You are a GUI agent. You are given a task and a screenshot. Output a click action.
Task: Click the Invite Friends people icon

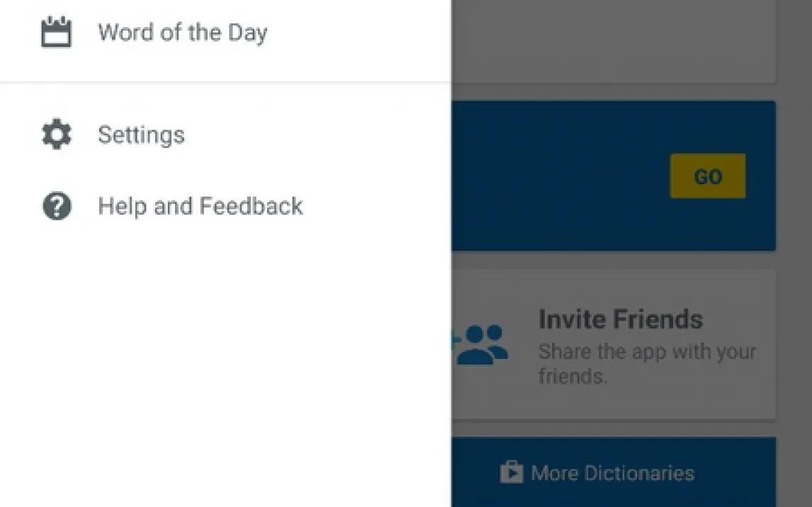tap(482, 345)
